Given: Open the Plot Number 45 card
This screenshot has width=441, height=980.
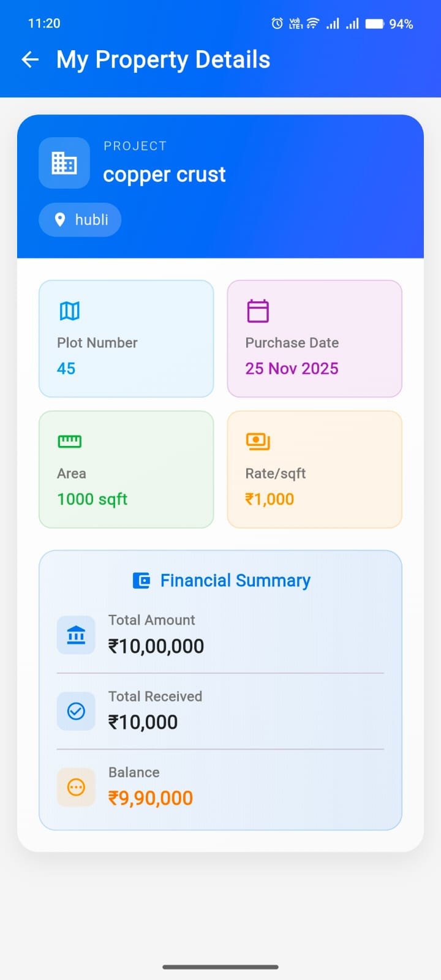Looking at the screenshot, I should (x=126, y=339).
